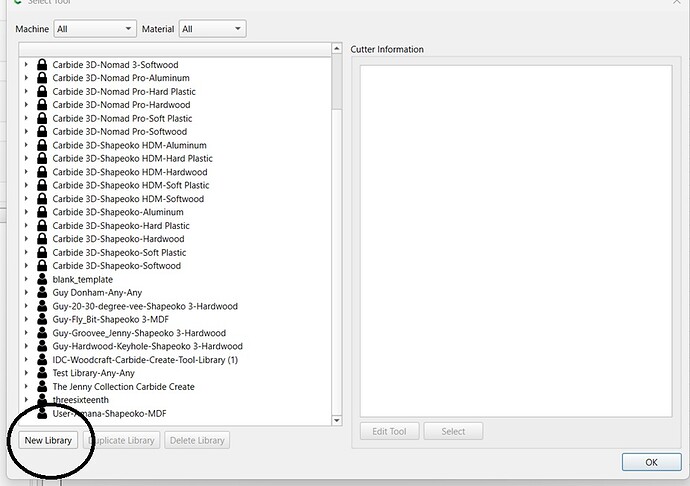Confirm with OK button
This screenshot has width=690, height=486.
pyautogui.click(x=652, y=462)
